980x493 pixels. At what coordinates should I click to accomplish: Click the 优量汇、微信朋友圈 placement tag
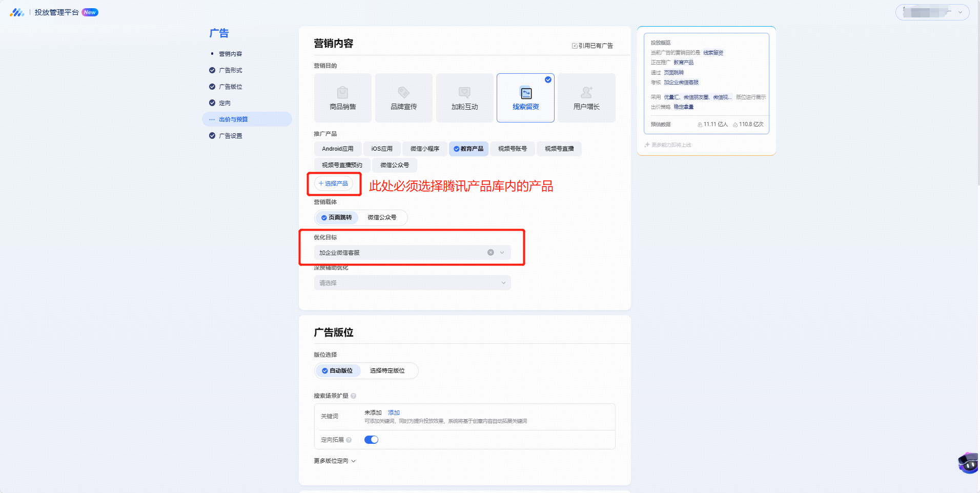tap(698, 97)
